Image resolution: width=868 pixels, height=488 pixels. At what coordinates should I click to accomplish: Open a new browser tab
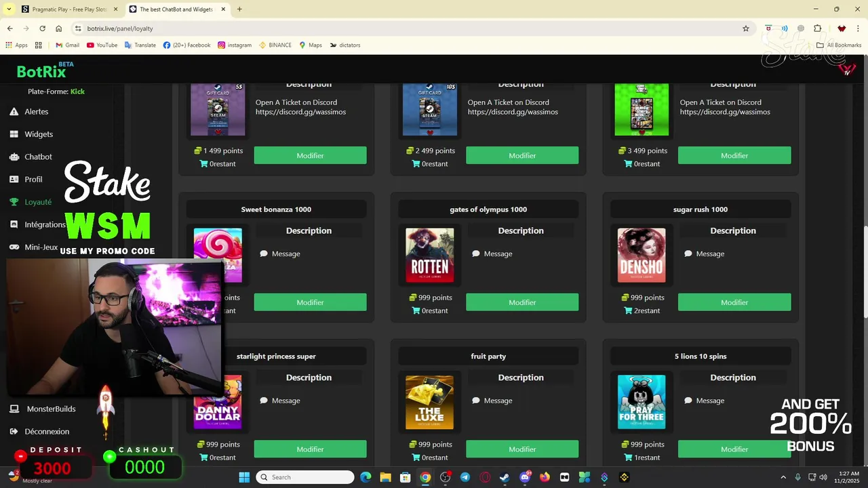(x=239, y=9)
